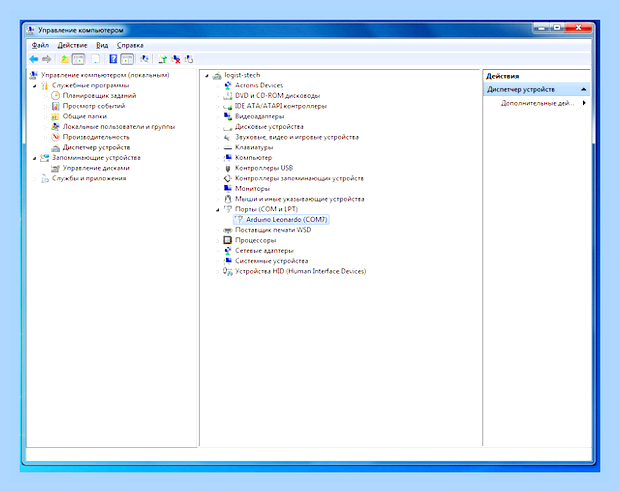Select Сетевые адаптеры category
620x492 pixels.
(x=264, y=250)
